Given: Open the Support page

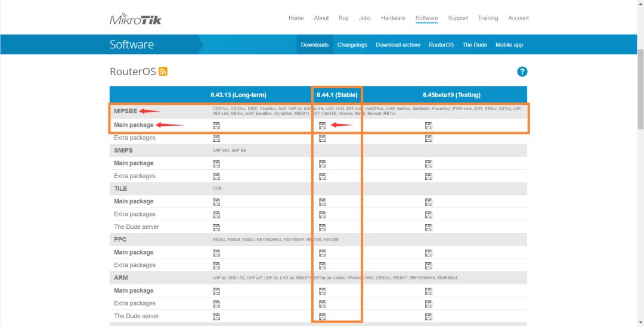Looking at the screenshot, I should coord(458,18).
